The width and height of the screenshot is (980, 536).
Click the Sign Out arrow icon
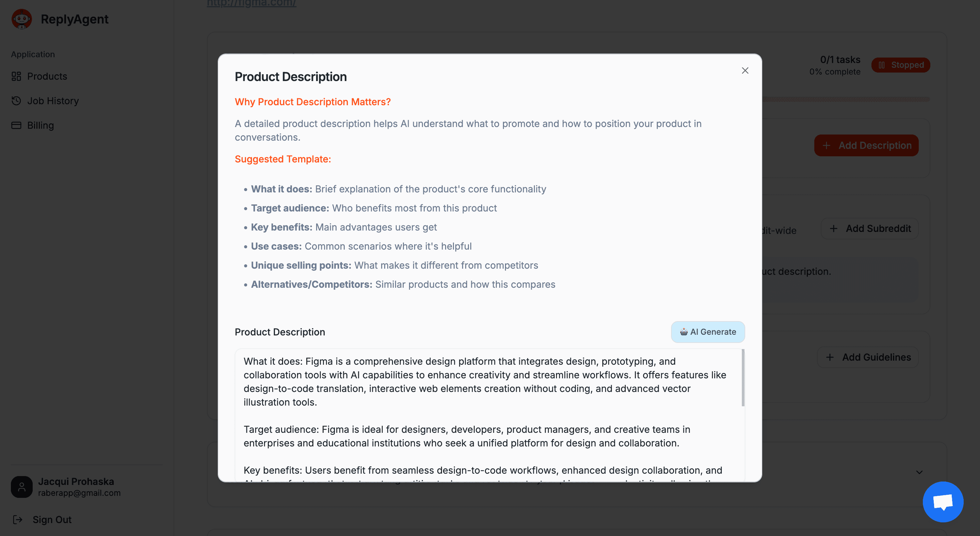click(x=18, y=520)
